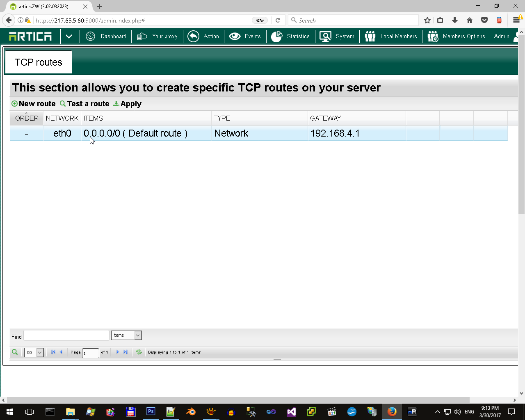Go to Firefox home page

(x=470, y=20)
